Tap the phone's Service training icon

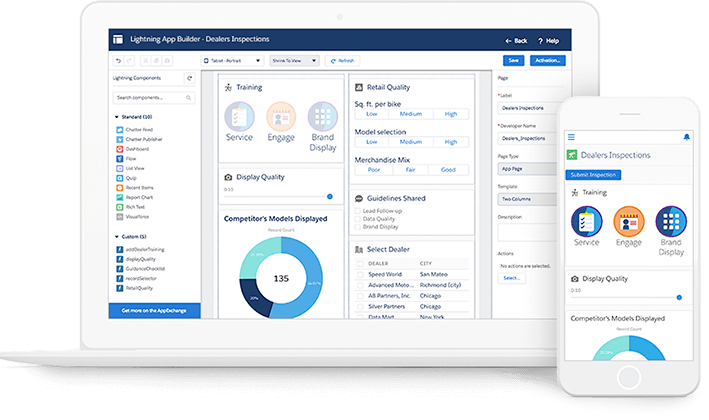pos(586,222)
